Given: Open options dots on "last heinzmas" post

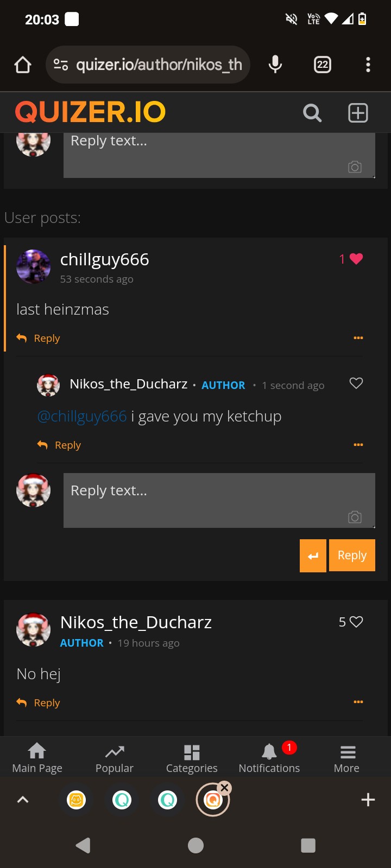Looking at the screenshot, I should (x=358, y=338).
